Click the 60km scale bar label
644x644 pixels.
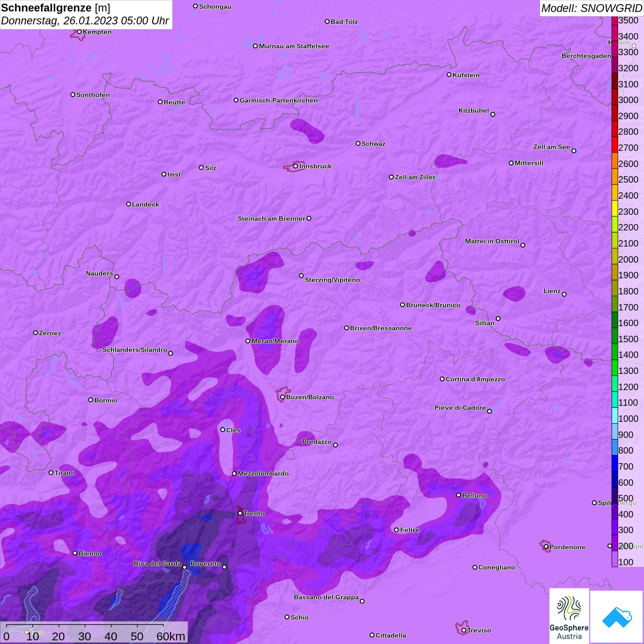coord(171,636)
